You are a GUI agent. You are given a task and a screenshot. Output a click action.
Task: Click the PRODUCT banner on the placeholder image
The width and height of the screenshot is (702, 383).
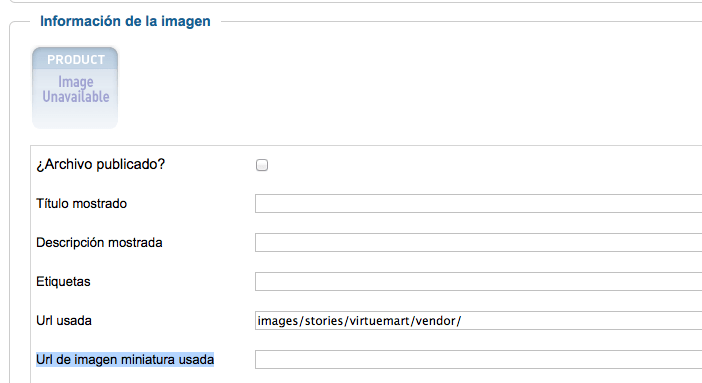[76, 60]
